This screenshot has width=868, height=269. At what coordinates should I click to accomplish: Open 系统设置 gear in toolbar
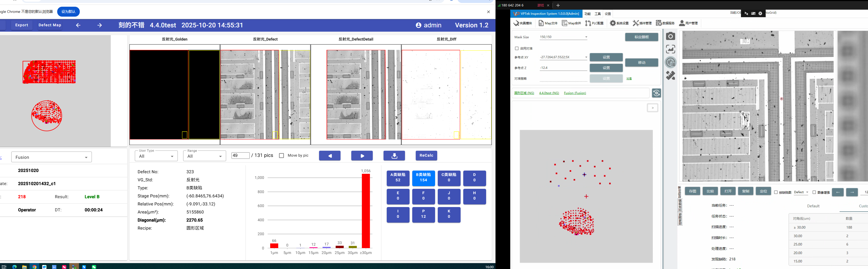pyautogui.click(x=619, y=23)
